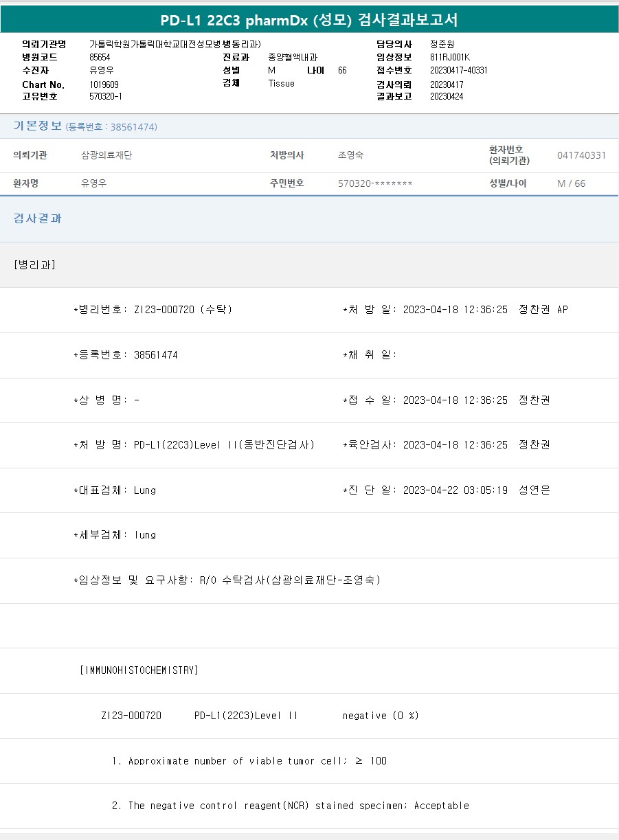Click the 처방명 PD-L1(22C3)Level II entry
The image size is (619, 840).
224,445
